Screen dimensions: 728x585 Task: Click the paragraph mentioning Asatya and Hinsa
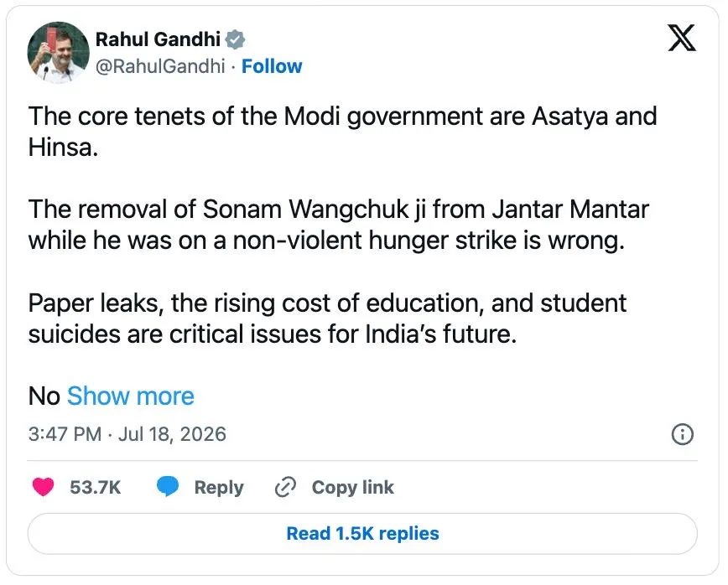tap(343, 132)
